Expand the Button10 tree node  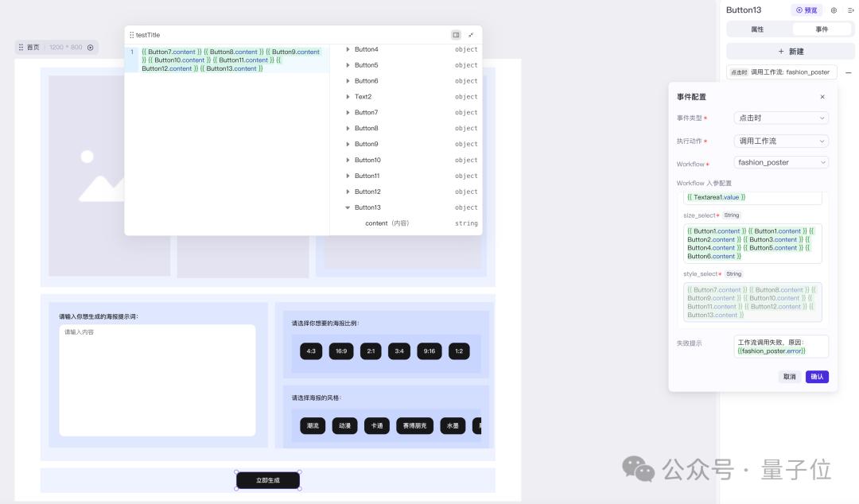pyautogui.click(x=348, y=160)
